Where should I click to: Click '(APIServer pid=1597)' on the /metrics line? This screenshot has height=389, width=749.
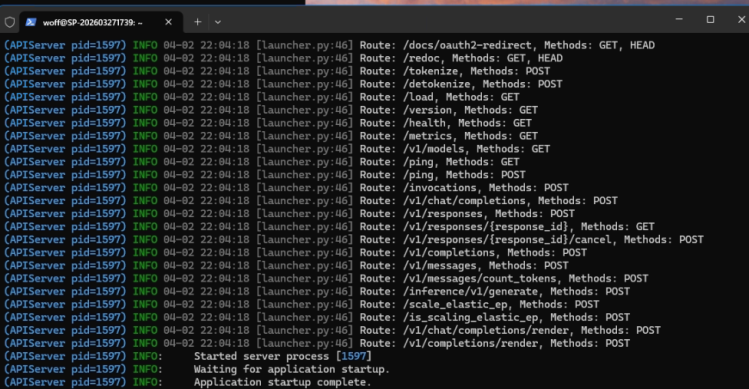tap(65, 136)
